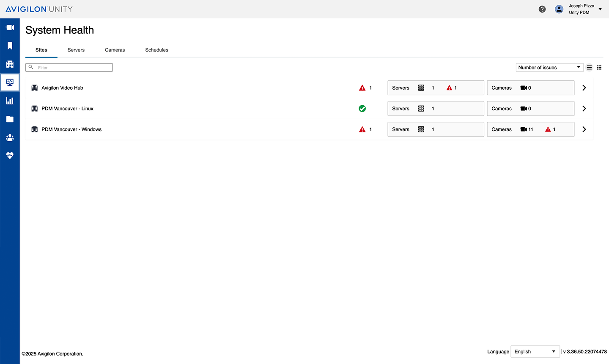Click the Avigilon Unity logo
609x364 pixels.
(39, 9)
